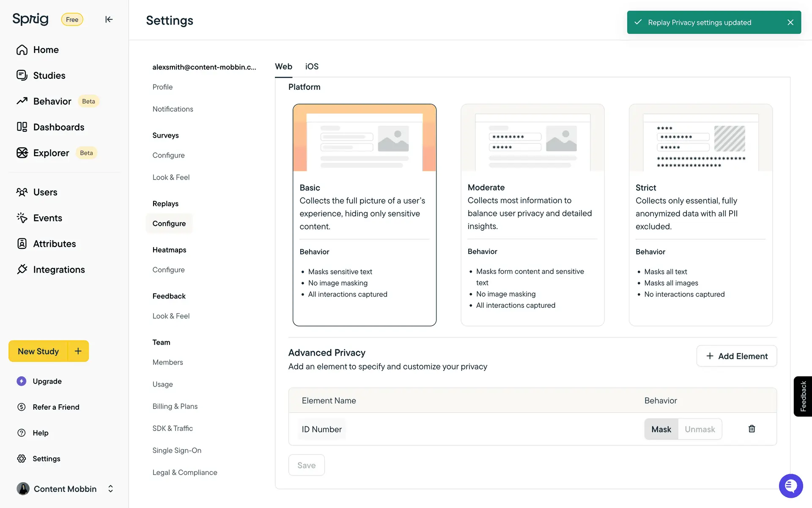Set ID Number behavior to Unmask
Image resolution: width=812 pixels, height=508 pixels.
click(x=700, y=429)
